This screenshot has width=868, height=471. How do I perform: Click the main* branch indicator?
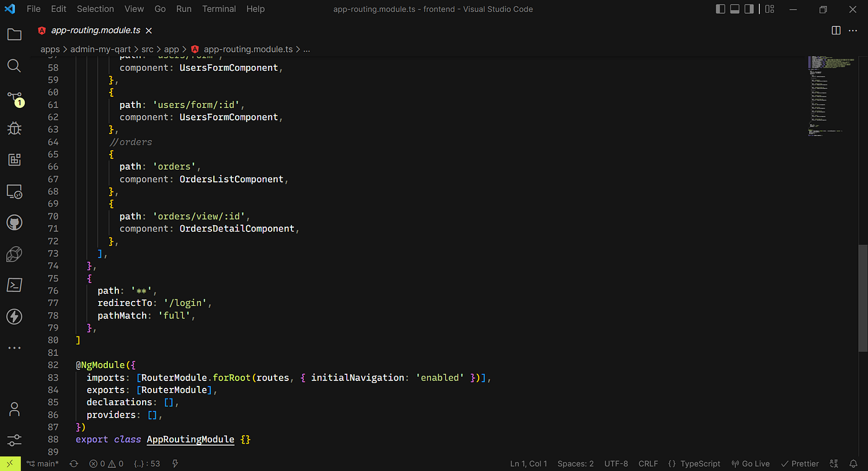(x=42, y=464)
